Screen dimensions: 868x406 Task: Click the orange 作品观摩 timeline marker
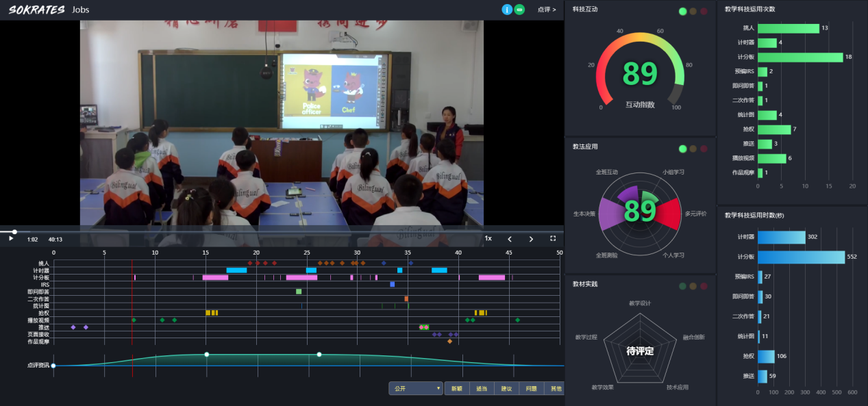tap(449, 341)
